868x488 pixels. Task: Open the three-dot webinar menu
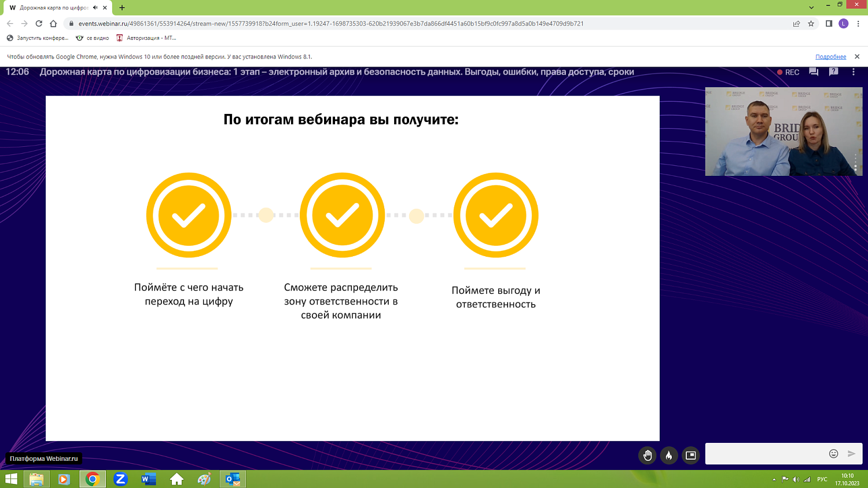854,72
